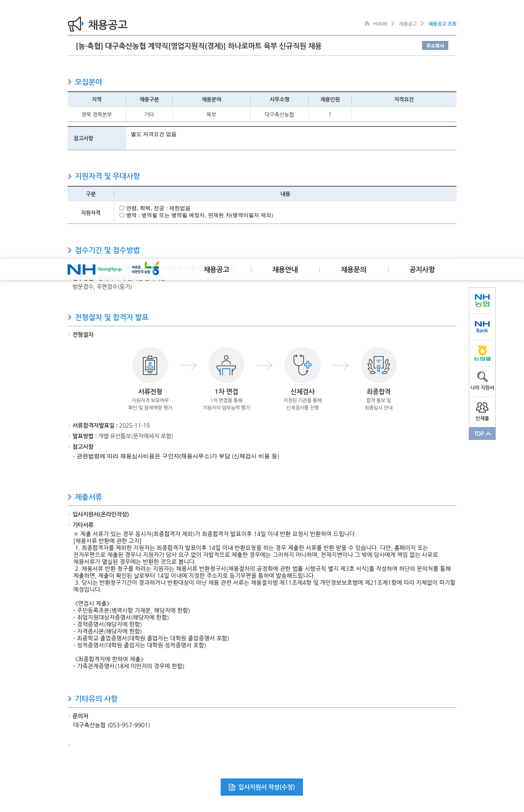This screenshot has height=812, width=524.
Task: Click the 입사지원서 작성(수정) button
Action: point(262,787)
